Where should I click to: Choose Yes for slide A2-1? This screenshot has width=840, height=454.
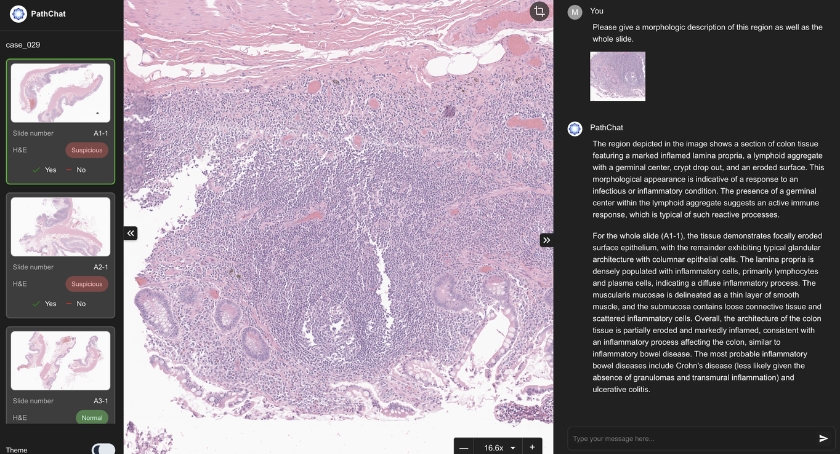(44, 303)
